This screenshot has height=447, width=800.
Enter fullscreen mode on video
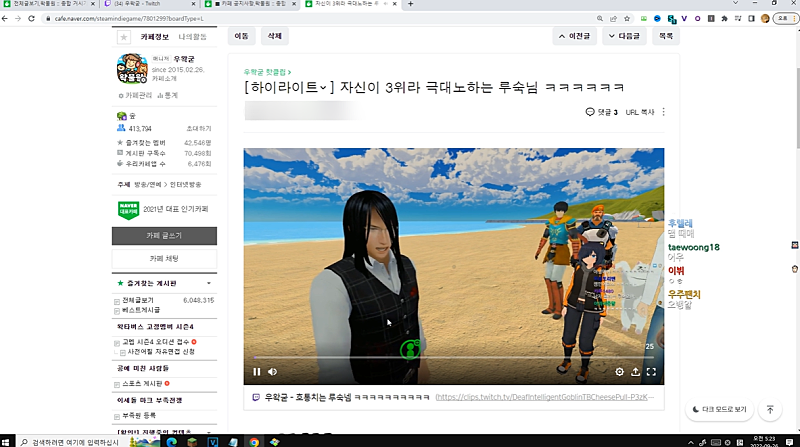pyautogui.click(x=651, y=372)
